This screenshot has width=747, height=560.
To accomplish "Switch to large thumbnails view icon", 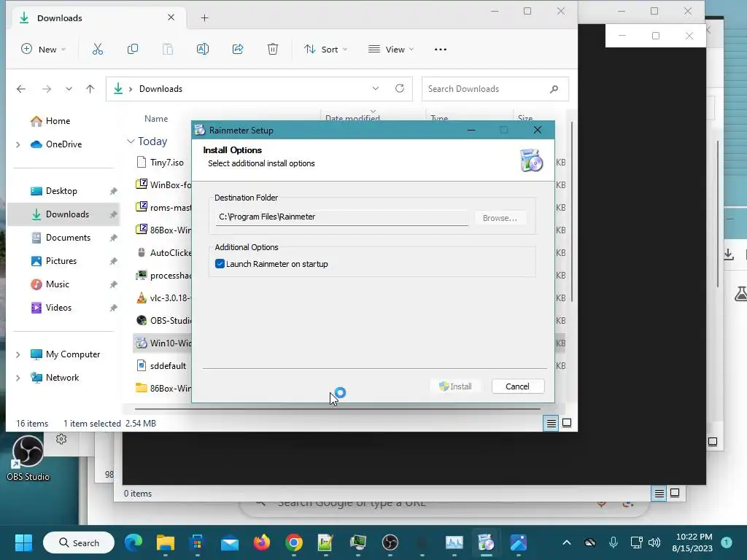I will pyautogui.click(x=567, y=423).
